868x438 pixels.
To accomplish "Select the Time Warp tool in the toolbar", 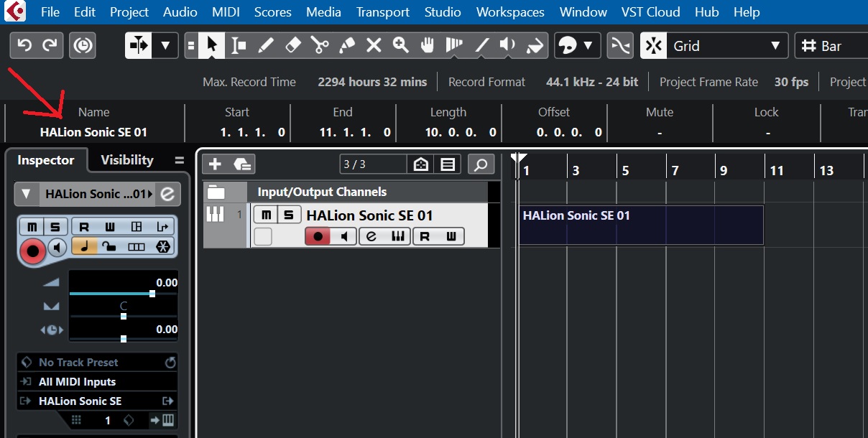I will pos(454,46).
